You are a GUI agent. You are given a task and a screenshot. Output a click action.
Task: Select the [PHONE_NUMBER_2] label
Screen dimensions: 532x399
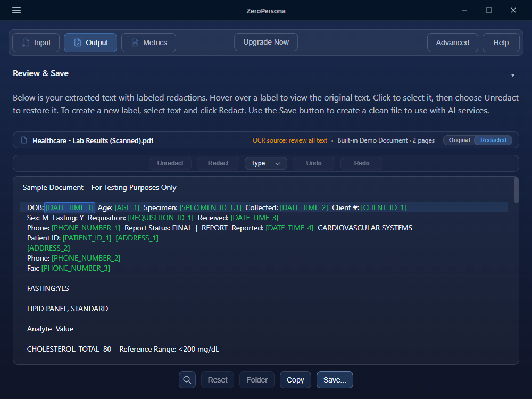tap(86, 258)
